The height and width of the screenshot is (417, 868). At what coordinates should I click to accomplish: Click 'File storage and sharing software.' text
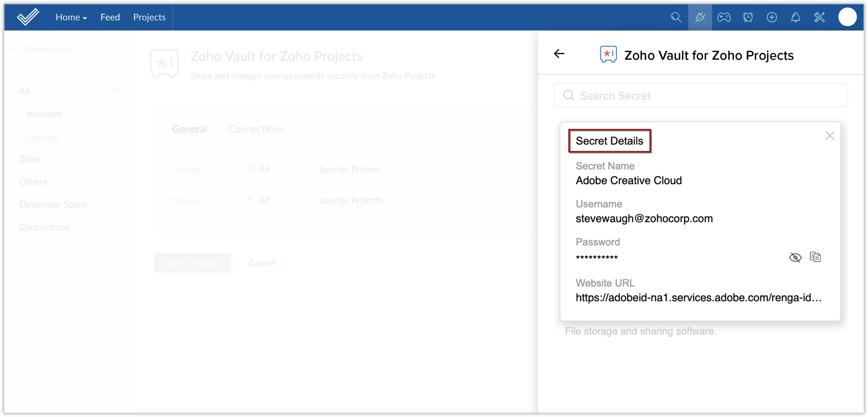[641, 331]
